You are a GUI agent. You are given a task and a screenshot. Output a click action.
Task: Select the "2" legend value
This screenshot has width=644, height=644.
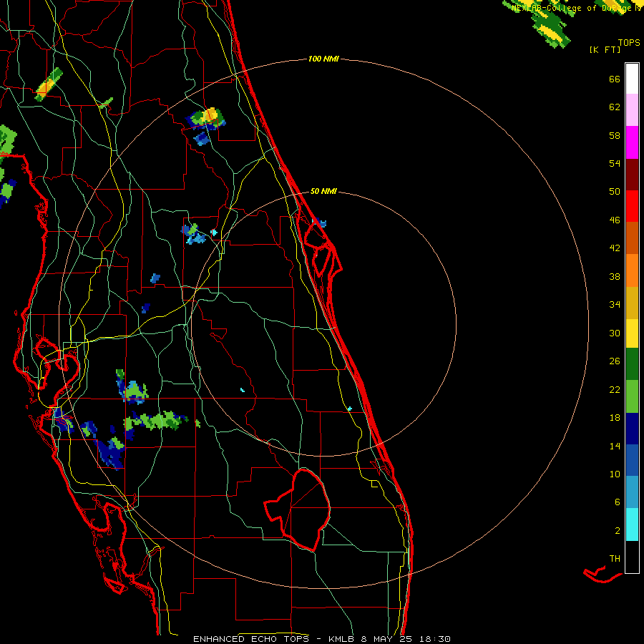[618, 531]
